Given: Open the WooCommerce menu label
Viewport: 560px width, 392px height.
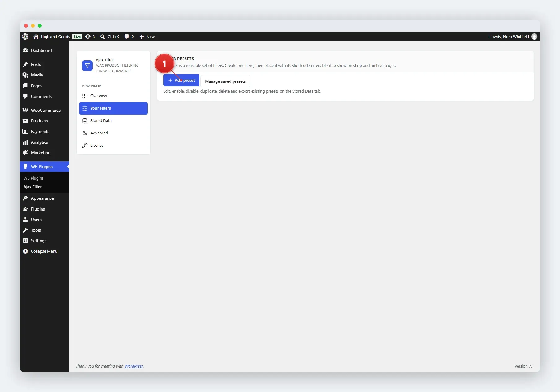Looking at the screenshot, I should 46,110.
